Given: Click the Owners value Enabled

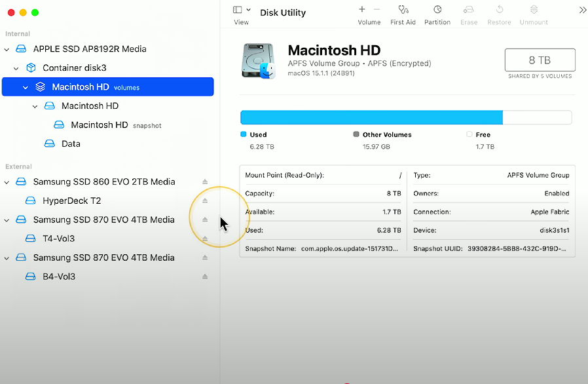Looking at the screenshot, I should 557,193.
